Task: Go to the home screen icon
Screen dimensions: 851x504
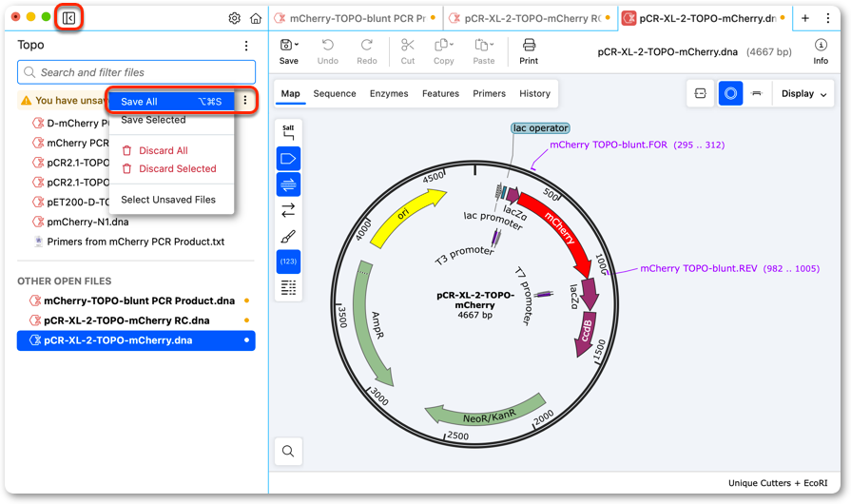Action: (256, 18)
